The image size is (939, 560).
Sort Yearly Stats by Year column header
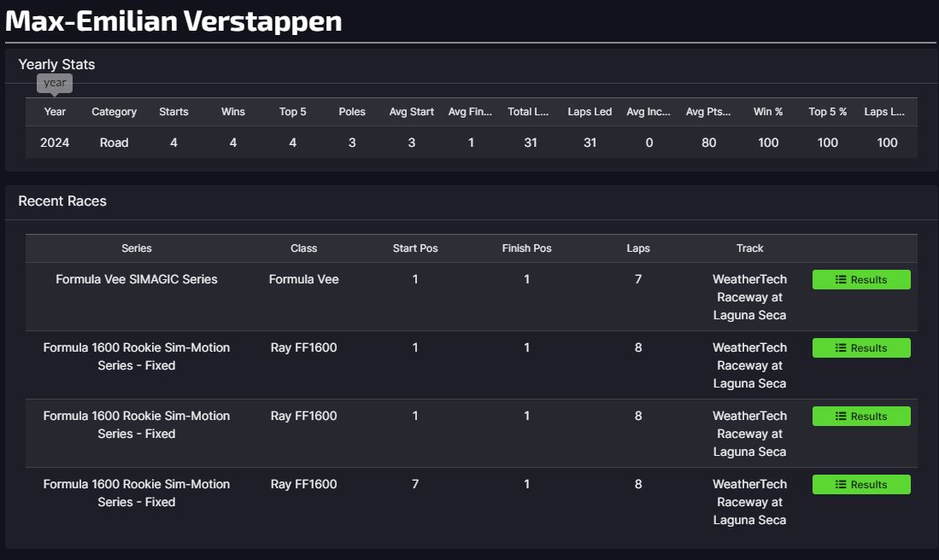55,111
